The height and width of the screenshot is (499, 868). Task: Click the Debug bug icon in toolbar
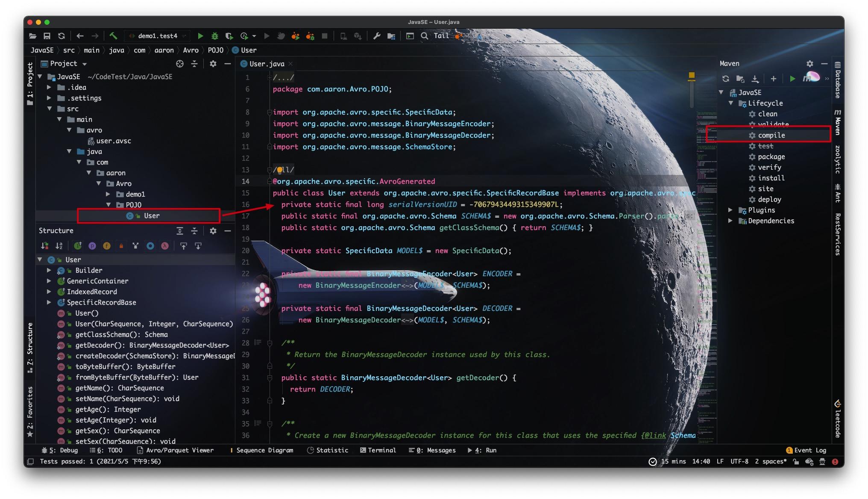coord(215,36)
